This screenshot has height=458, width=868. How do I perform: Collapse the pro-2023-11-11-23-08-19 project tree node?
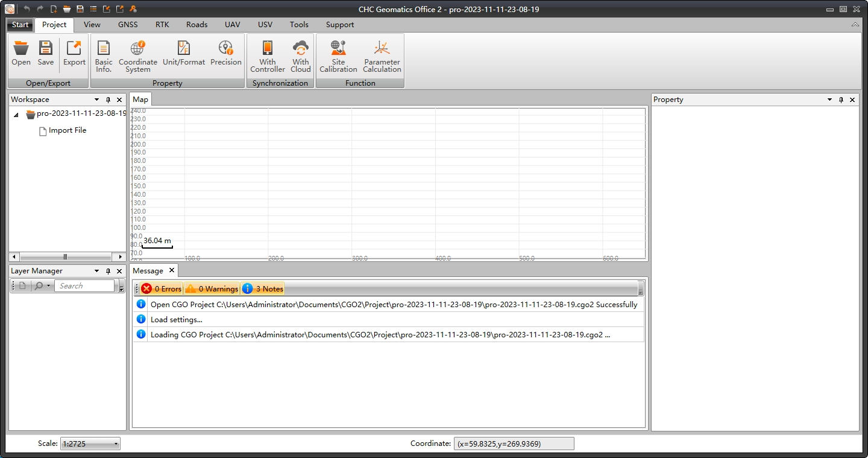click(x=16, y=115)
